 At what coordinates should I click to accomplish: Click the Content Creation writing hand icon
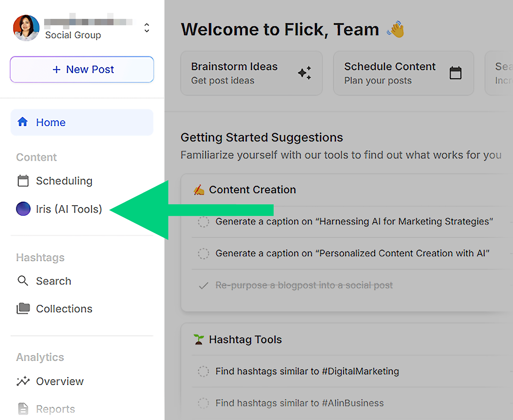(199, 190)
